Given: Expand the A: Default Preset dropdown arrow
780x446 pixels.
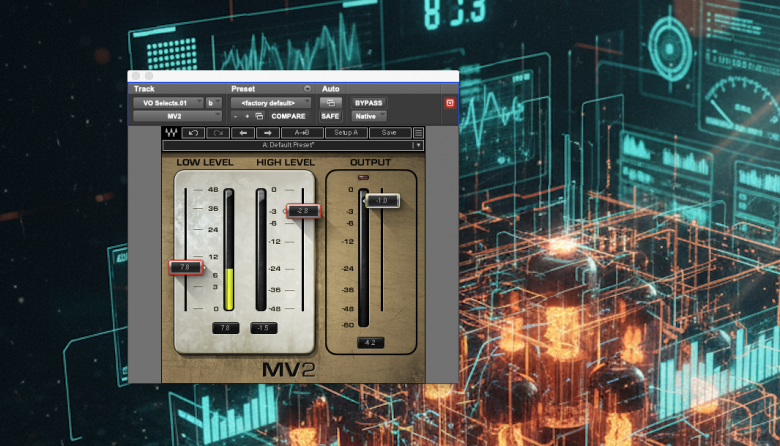Looking at the screenshot, I should tap(418, 145).
